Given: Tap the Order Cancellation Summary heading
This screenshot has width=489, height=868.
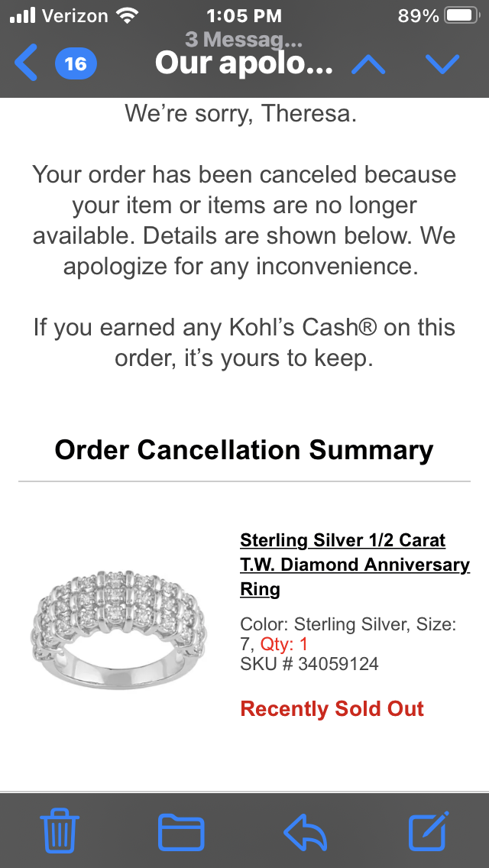Looking at the screenshot, I should coord(244,450).
